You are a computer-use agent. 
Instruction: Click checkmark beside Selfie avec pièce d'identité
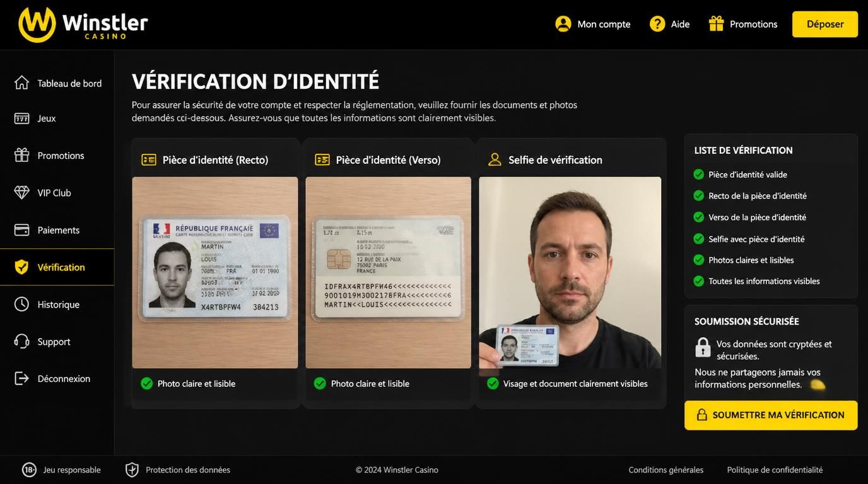click(x=699, y=239)
